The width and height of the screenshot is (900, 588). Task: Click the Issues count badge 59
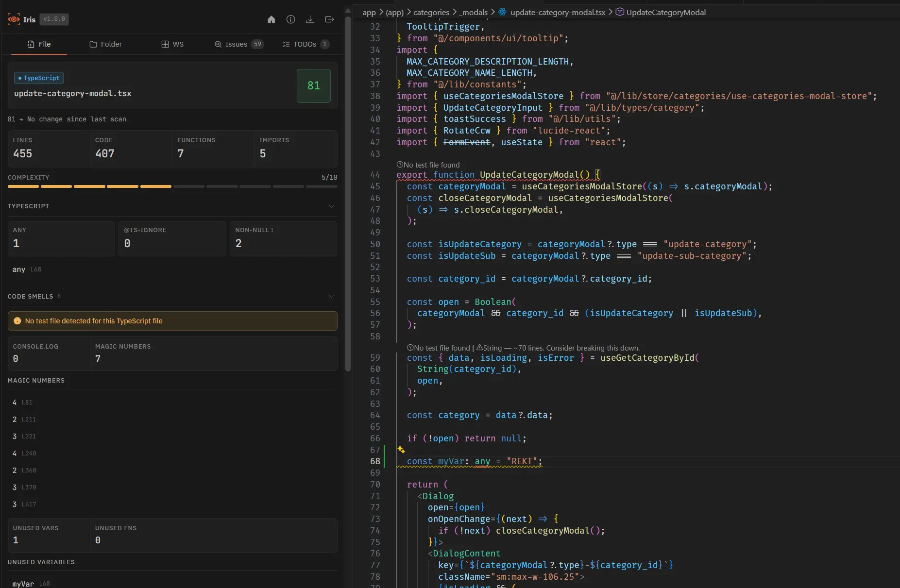pyautogui.click(x=257, y=44)
